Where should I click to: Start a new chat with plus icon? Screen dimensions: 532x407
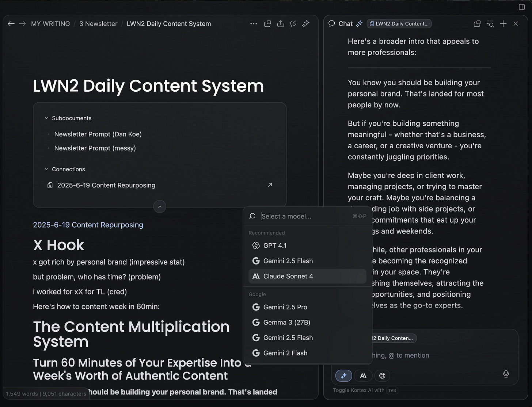503,24
